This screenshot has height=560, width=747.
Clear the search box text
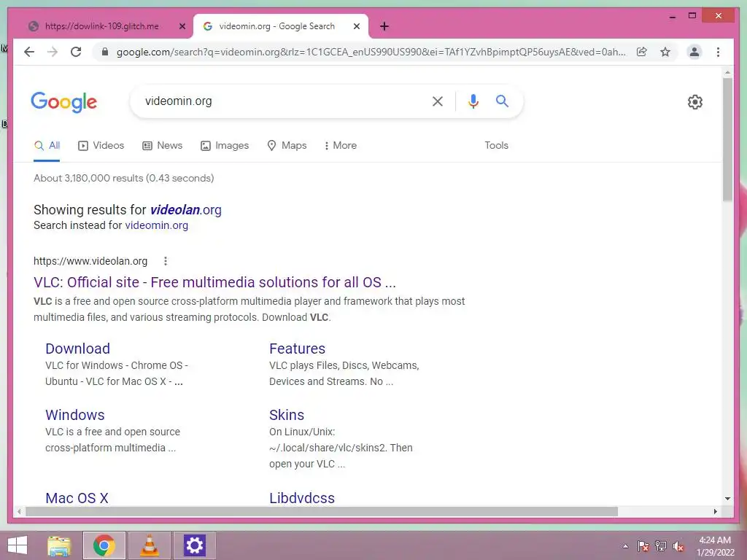(438, 101)
